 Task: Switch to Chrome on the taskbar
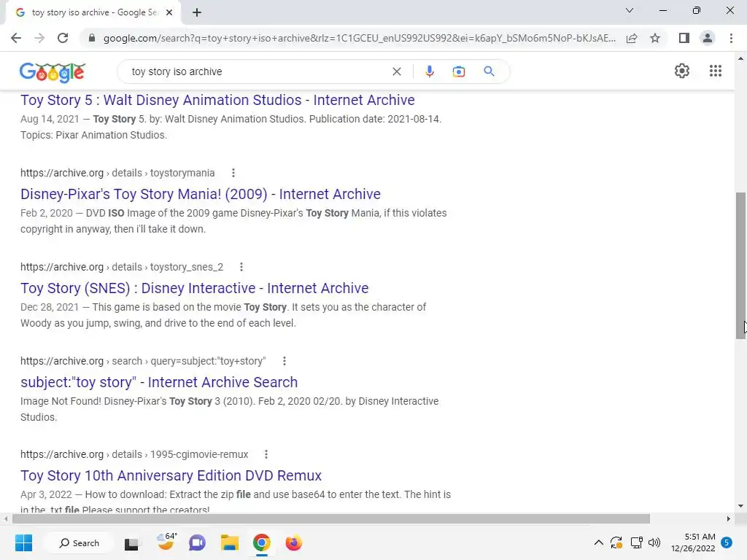tap(262, 542)
